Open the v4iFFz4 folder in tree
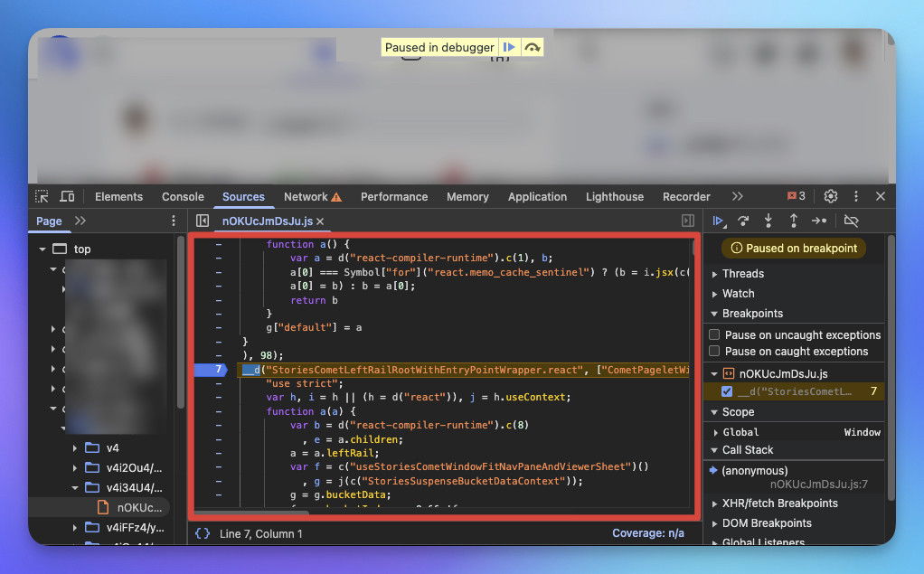Viewport: 924px width, 574px height. pyautogui.click(x=135, y=527)
